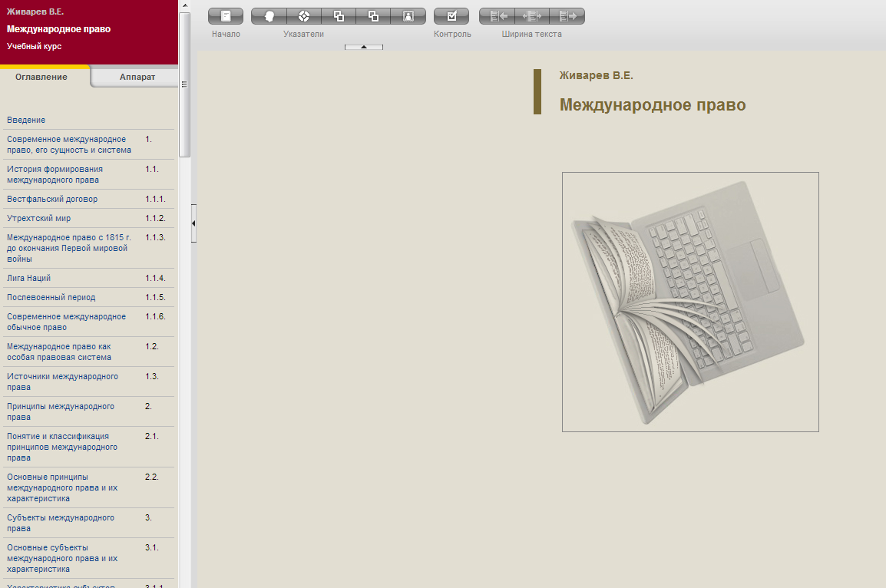Open 'Основные принципы международного права и их характеристика'
Image resolution: width=886 pixels, height=588 pixels.
(62, 487)
